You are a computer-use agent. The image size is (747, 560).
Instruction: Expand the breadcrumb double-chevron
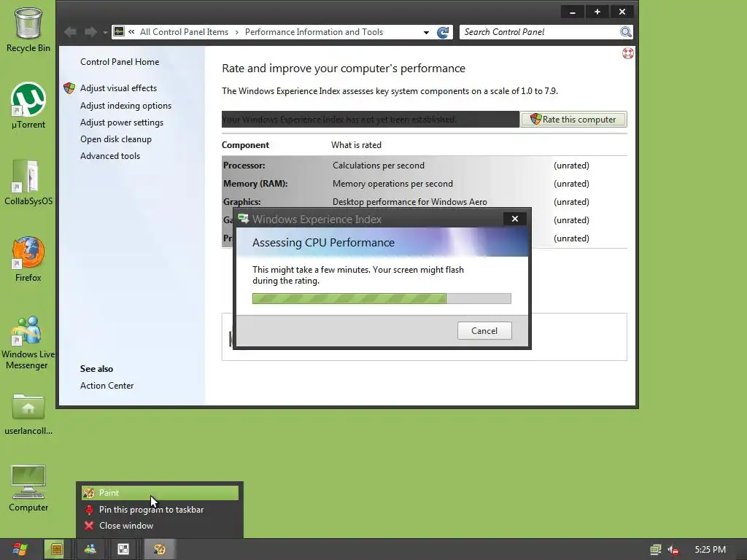[131, 32]
